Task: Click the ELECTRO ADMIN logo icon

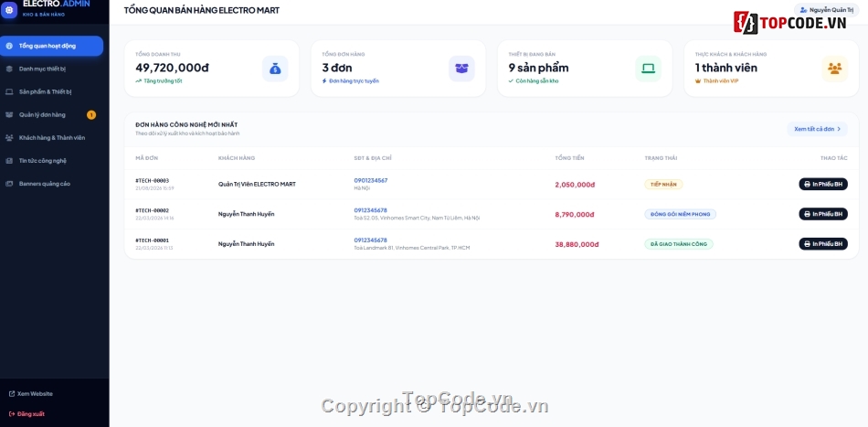Action: 9,10
